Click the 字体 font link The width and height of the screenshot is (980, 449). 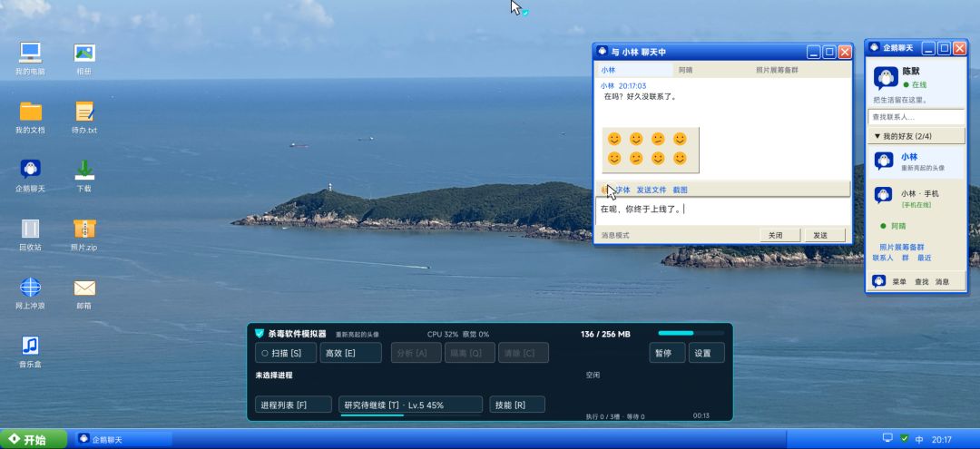coord(622,190)
